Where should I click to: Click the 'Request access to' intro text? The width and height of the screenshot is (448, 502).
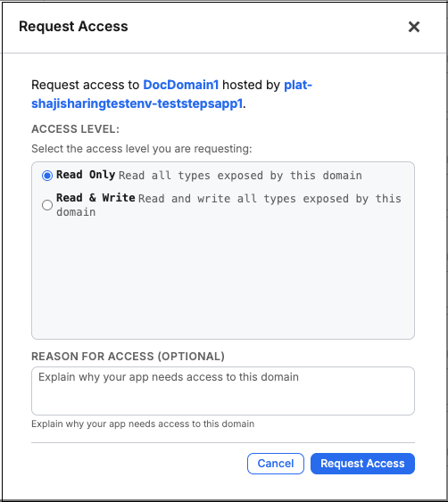86,85
